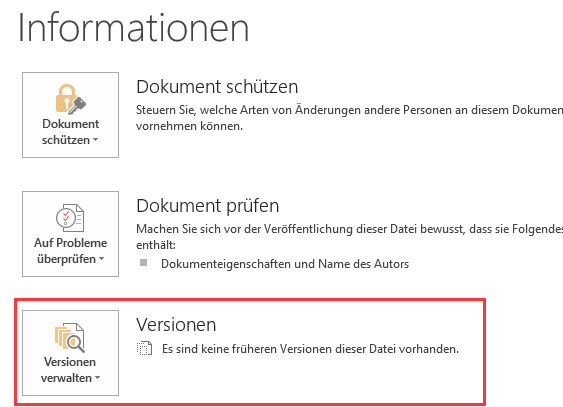Open the Dokument schützen dropdown button
563x407 pixels.
pos(70,115)
